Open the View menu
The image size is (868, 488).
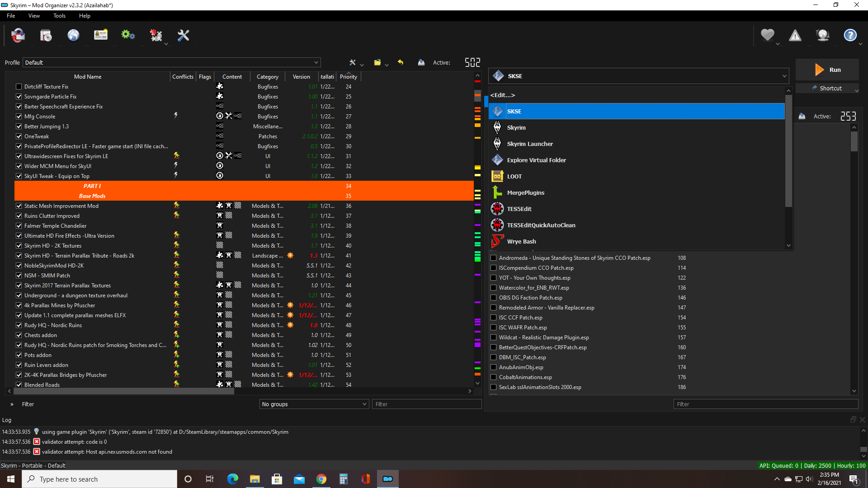click(34, 16)
